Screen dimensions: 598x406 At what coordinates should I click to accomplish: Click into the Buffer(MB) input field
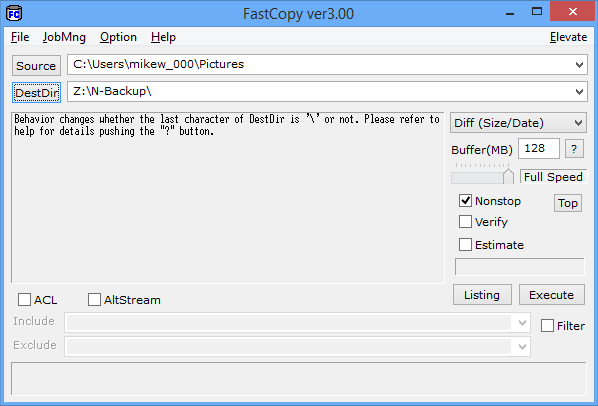tap(539, 149)
